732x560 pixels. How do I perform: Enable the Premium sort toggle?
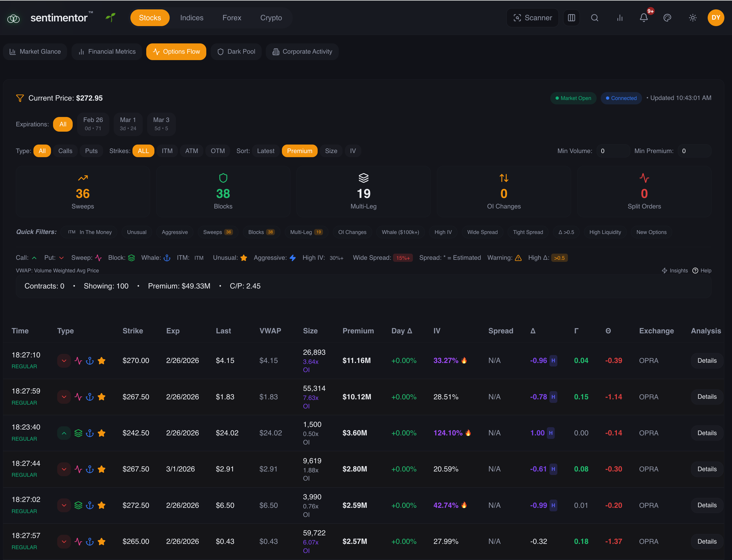pyautogui.click(x=299, y=151)
